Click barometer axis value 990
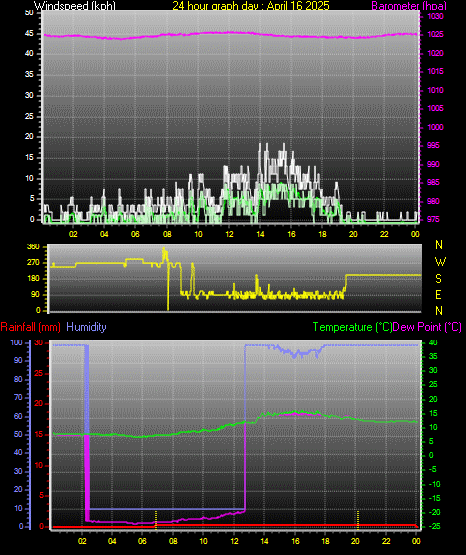Image resolution: width=466 pixels, height=555 pixels. tap(433, 164)
